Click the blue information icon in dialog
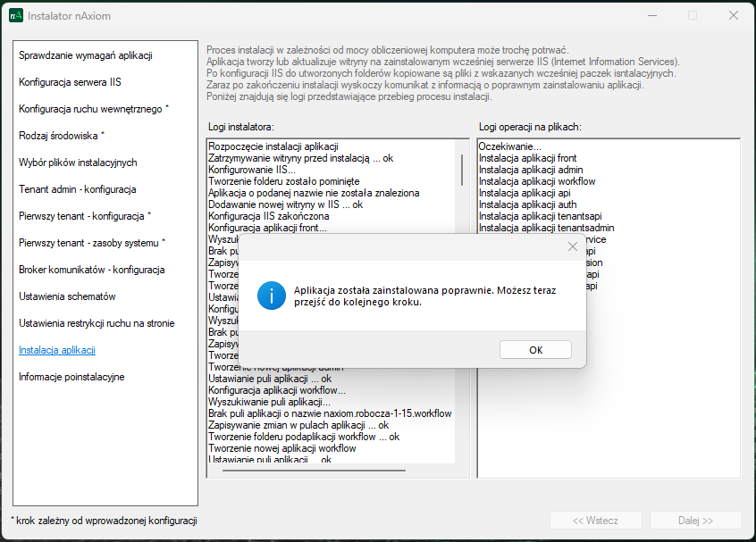Image resolution: width=756 pixels, height=542 pixels. tap(271, 295)
